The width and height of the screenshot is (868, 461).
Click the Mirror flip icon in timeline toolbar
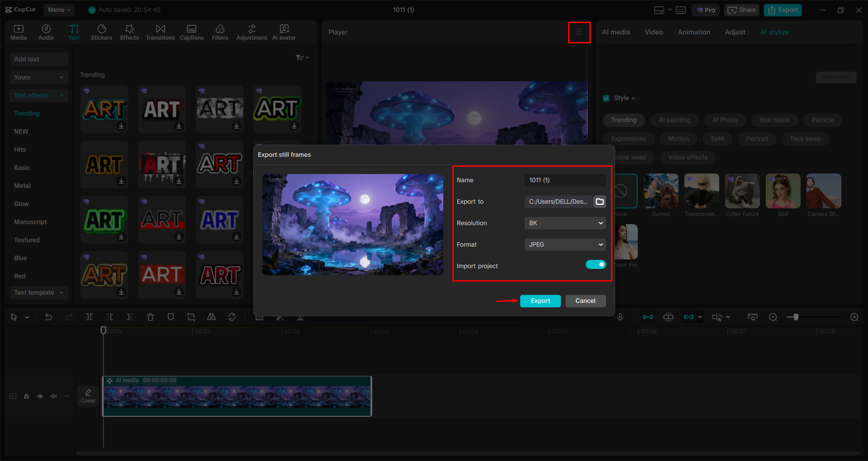[211, 317]
